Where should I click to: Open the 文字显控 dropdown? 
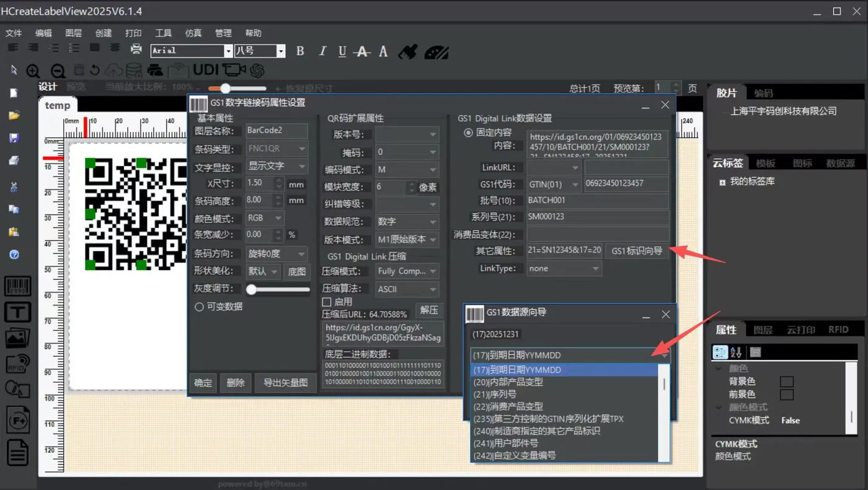[277, 166]
